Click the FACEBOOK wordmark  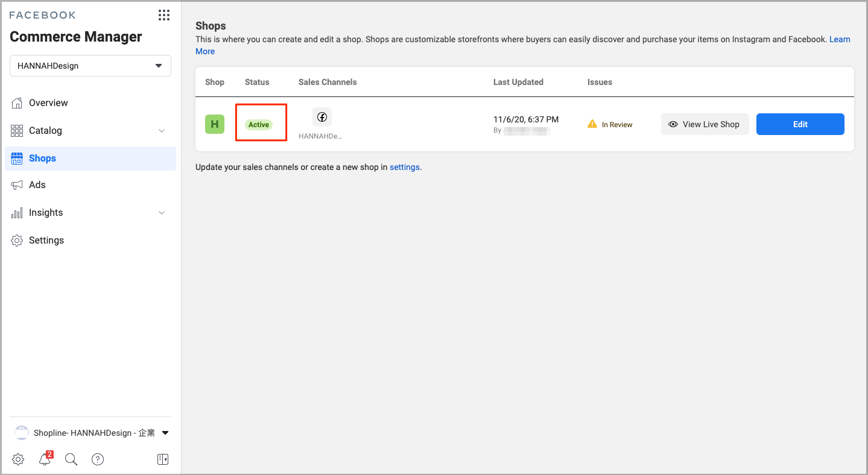coord(43,15)
